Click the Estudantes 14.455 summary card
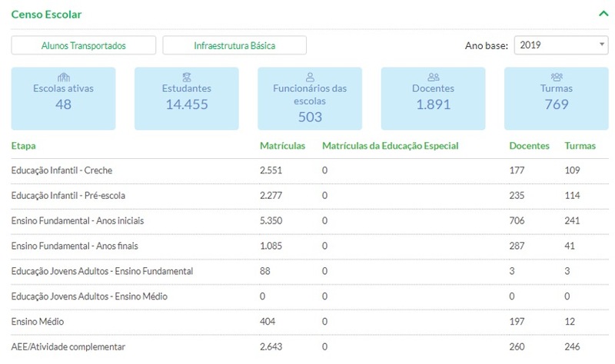The image size is (615, 364). coord(187,98)
